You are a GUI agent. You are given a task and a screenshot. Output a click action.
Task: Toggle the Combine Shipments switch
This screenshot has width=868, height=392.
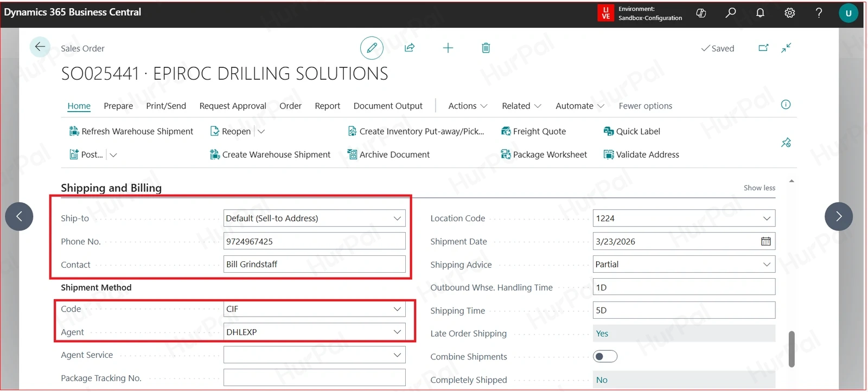[x=605, y=356]
